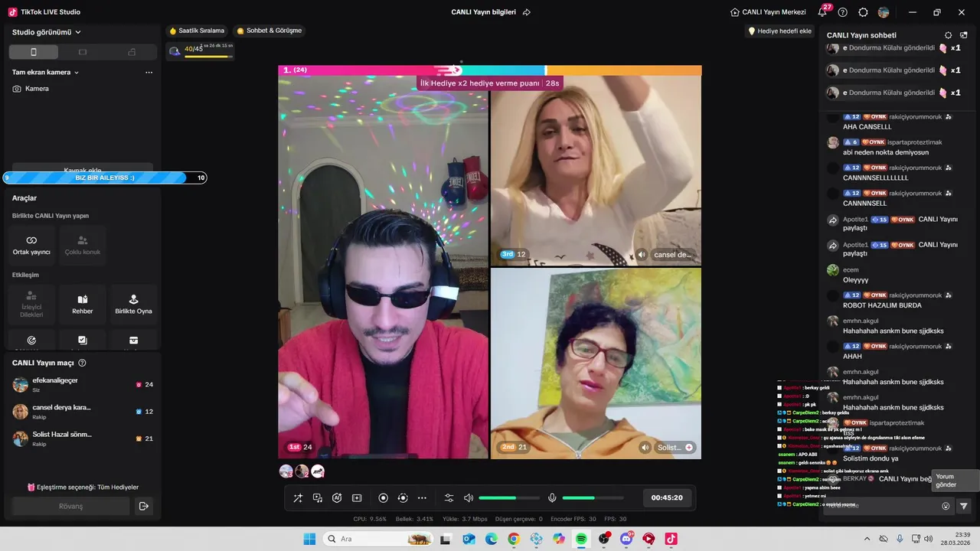Show hidden system tray icons chevron

[867, 539]
